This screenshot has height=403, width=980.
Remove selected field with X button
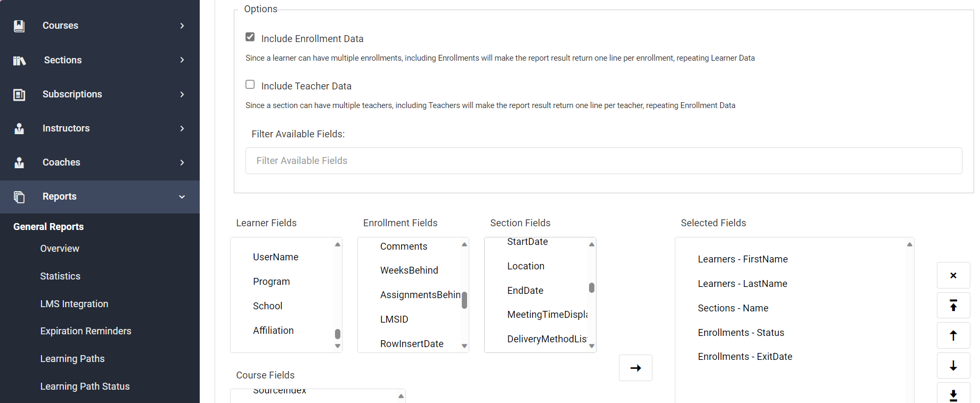click(x=953, y=275)
